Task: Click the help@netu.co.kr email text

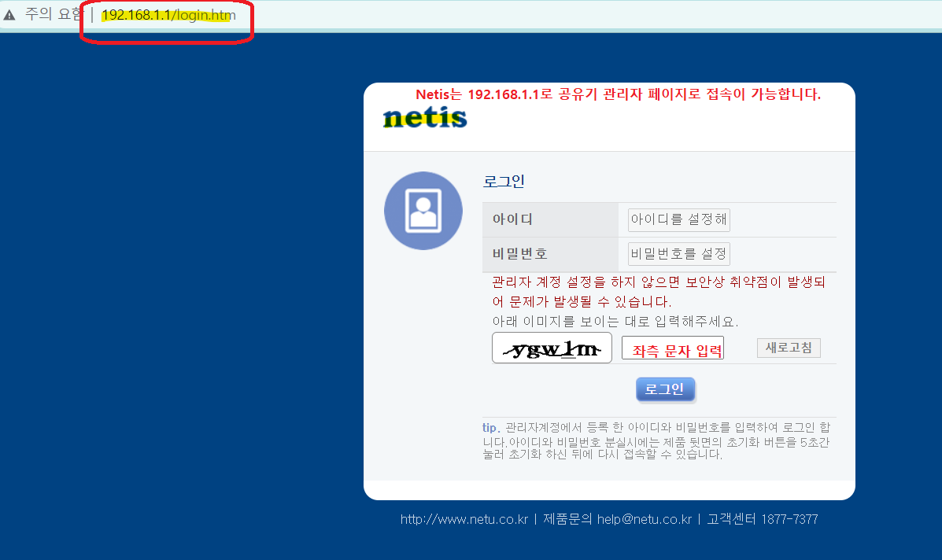Action: pos(645,519)
